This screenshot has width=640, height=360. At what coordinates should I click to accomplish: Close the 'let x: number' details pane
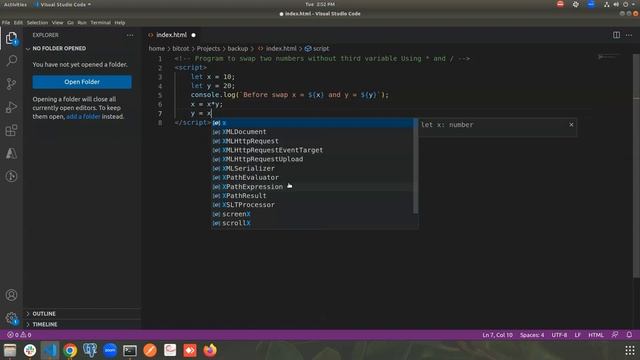pyautogui.click(x=571, y=124)
